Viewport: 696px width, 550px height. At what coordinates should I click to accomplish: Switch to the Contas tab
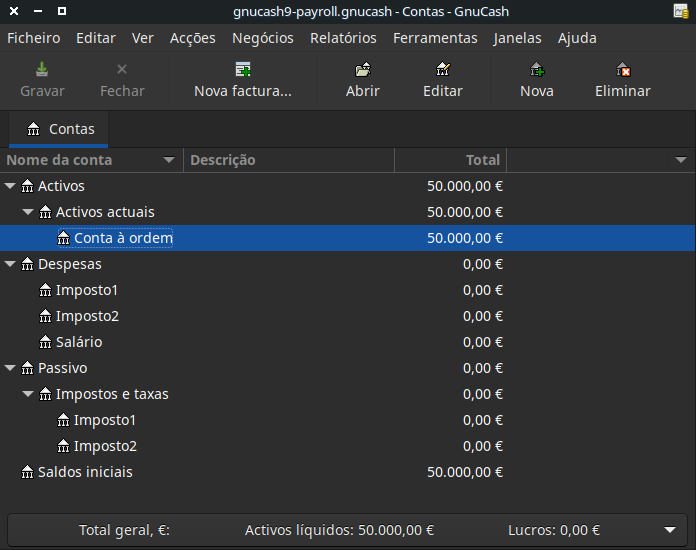(60, 129)
